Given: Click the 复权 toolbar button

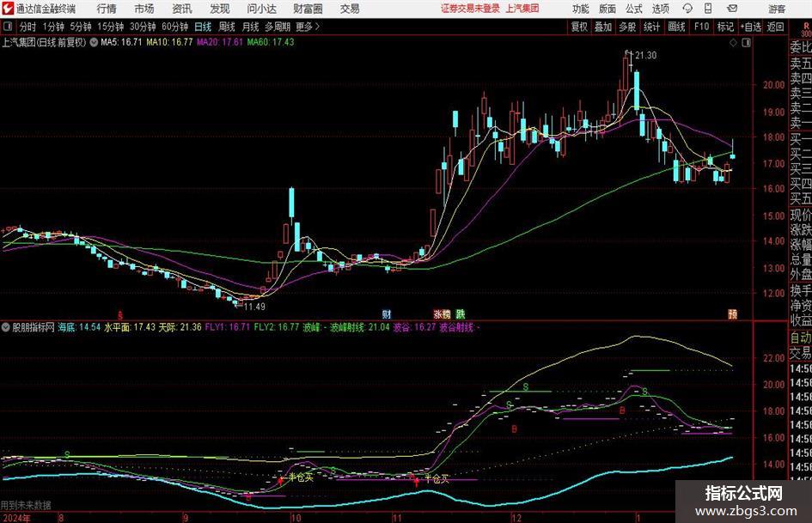Looking at the screenshot, I should pyautogui.click(x=579, y=27).
